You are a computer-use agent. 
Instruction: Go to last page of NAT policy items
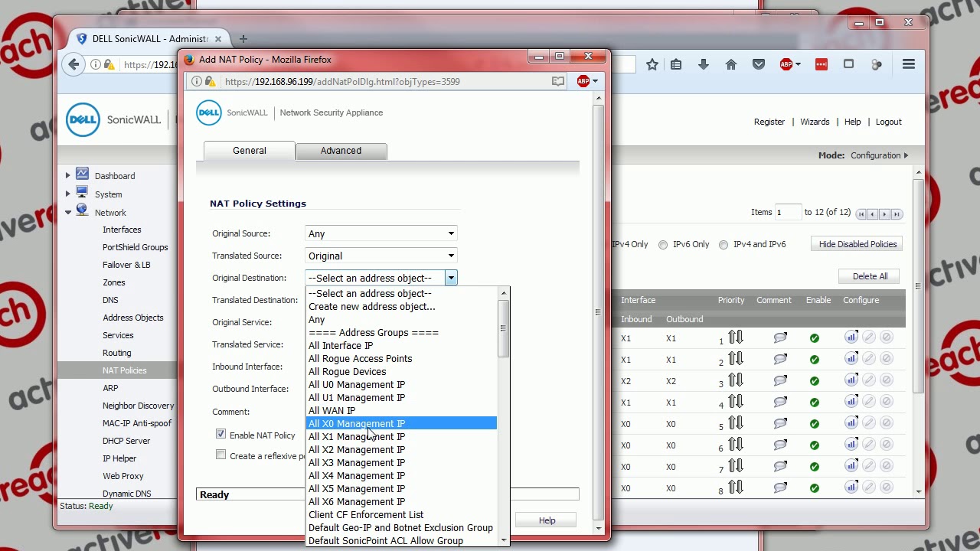(x=897, y=214)
